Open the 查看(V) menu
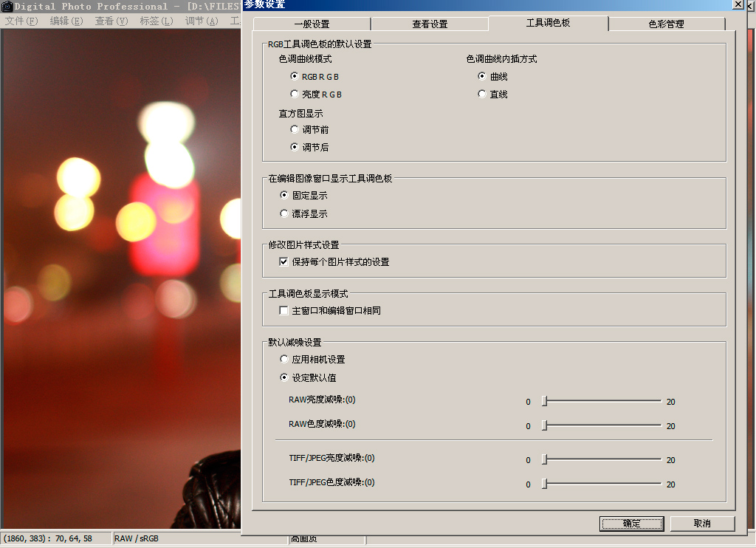 111,21
